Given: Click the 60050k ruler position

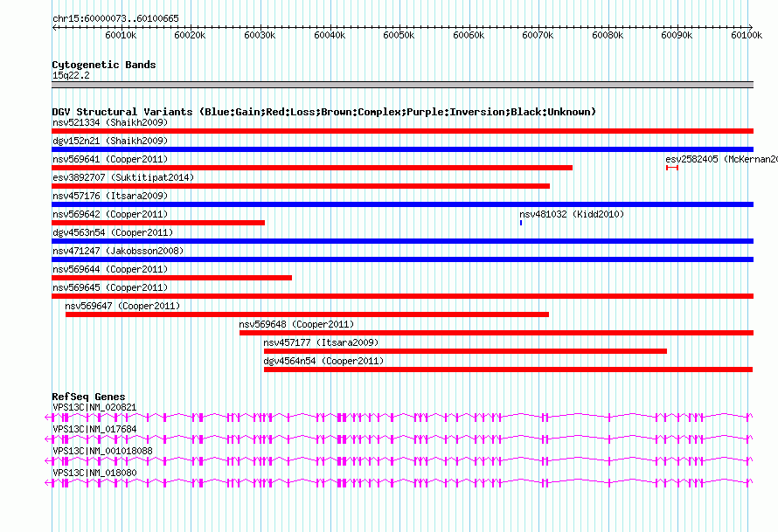Looking at the screenshot, I should point(399,35).
